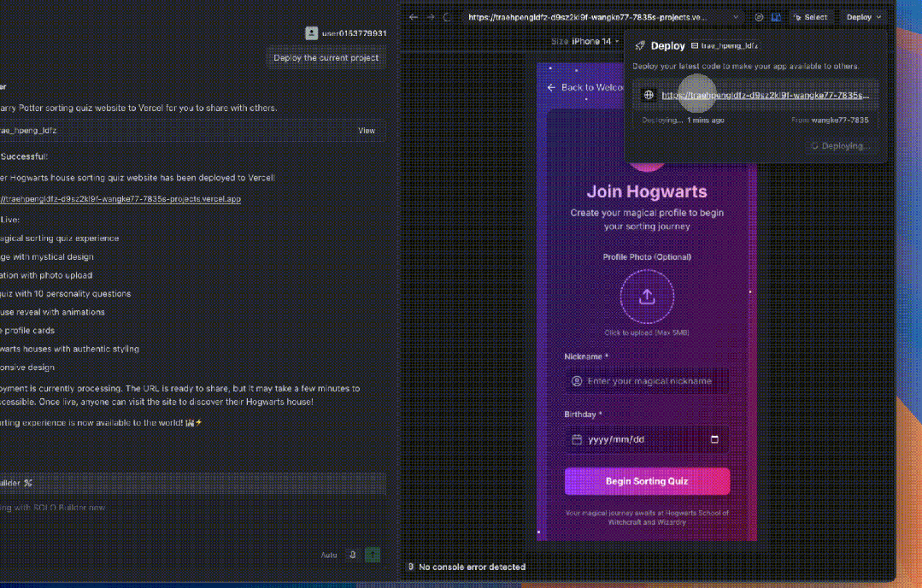This screenshot has width=922, height=588.
Task: Click the globe icon in Deploy panel
Action: 649,96
